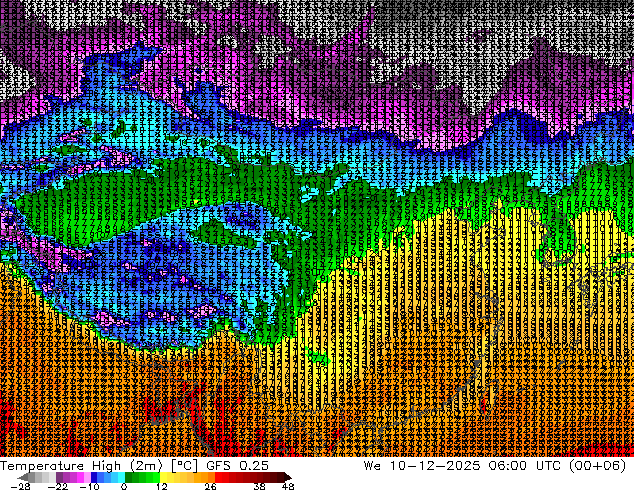Click the magenta legend swatch before light pink
634x490 pixels.
80,477
